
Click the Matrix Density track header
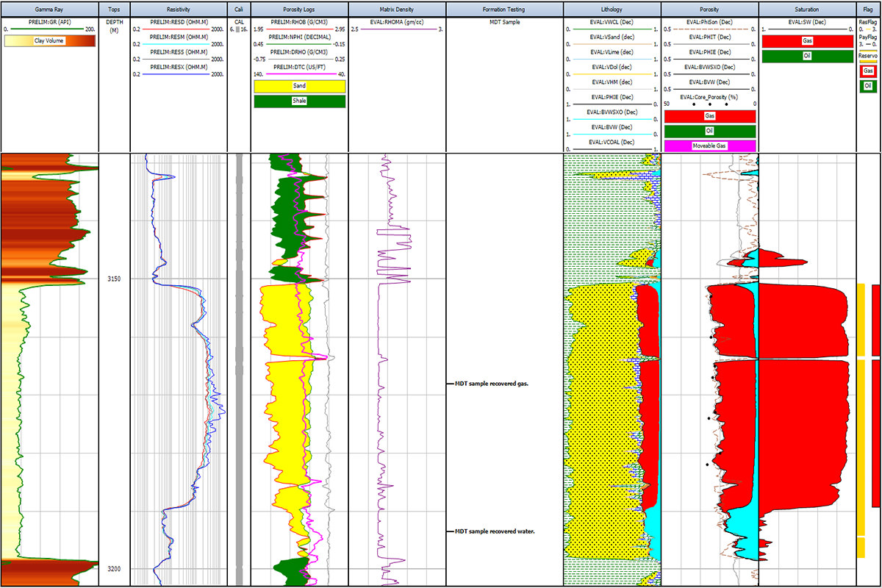[397, 9]
